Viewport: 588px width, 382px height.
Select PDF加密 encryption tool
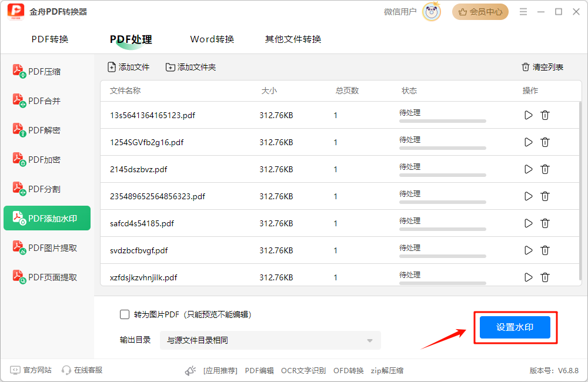point(47,159)
